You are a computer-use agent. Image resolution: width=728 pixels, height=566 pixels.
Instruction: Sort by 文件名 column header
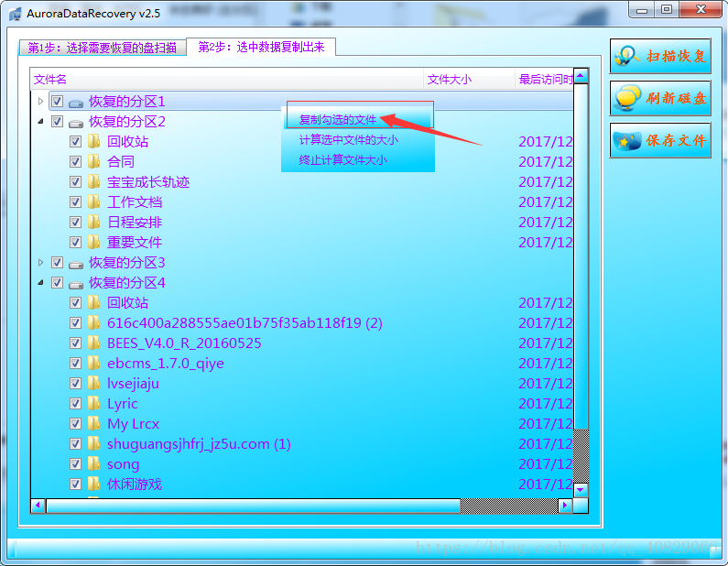tap(227, 80)
